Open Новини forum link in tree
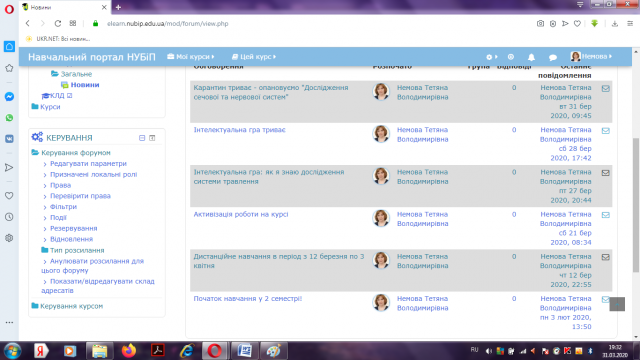Screen dimensions: 640x360 (x=85, y=85)
